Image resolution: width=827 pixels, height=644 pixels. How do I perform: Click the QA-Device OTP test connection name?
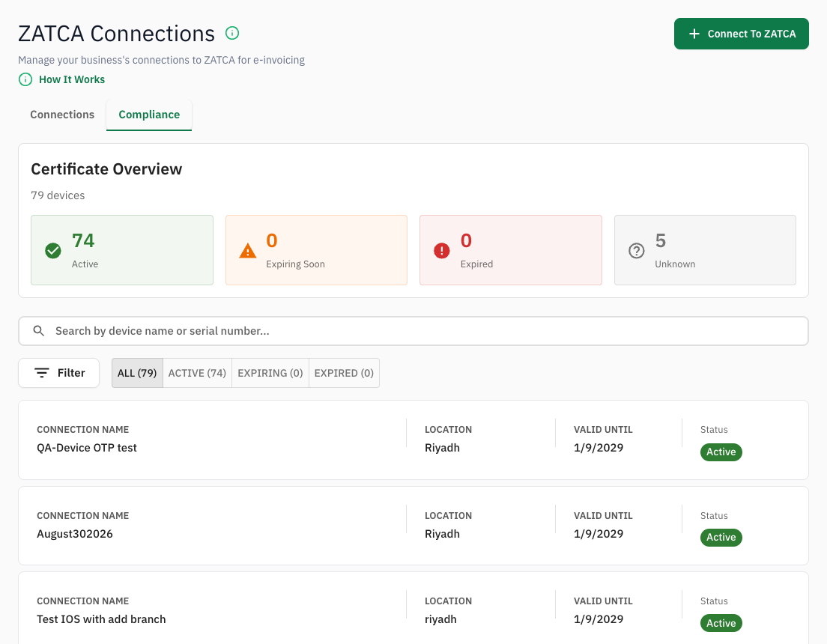tap(86, 448)
